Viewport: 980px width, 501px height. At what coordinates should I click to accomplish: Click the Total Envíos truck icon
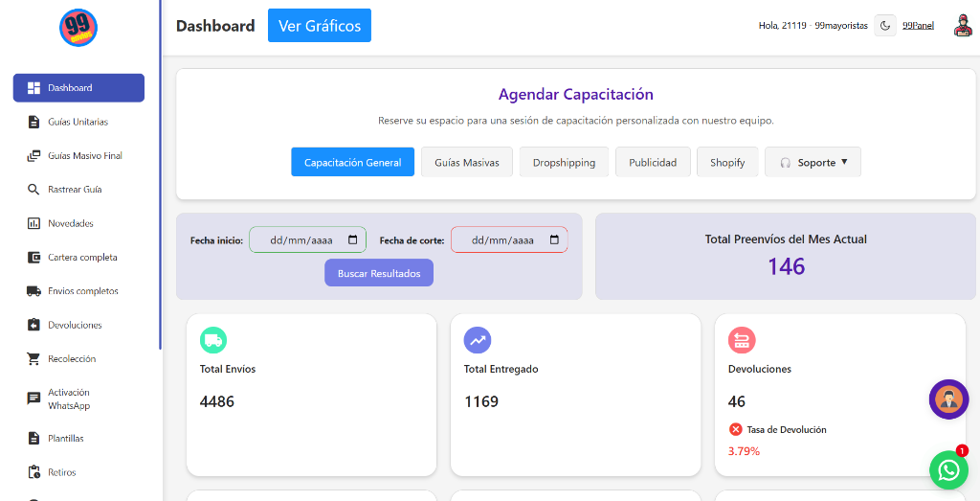[213, 340]
